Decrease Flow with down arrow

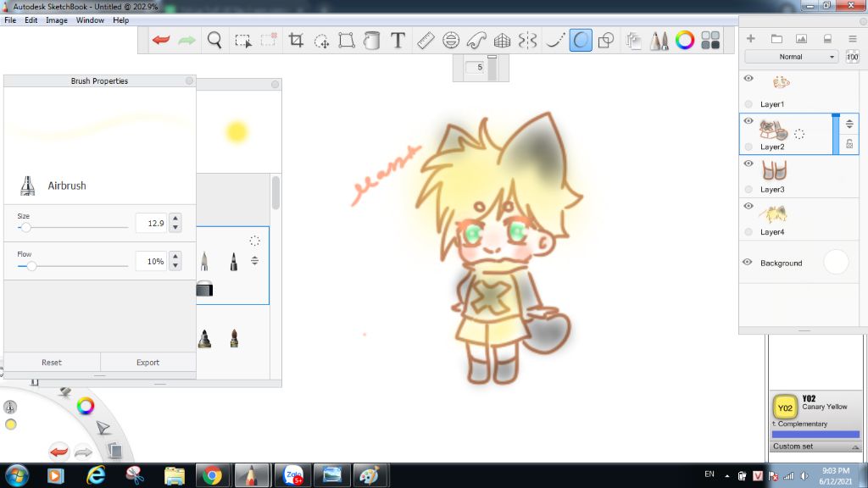[x=175, y=265]
